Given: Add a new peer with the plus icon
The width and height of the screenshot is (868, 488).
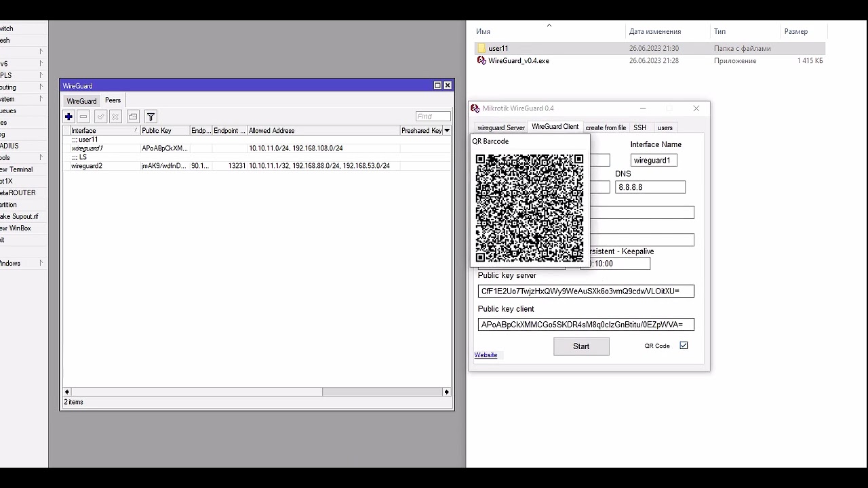Looking at the screenshot, I should (x=68, y=117).
